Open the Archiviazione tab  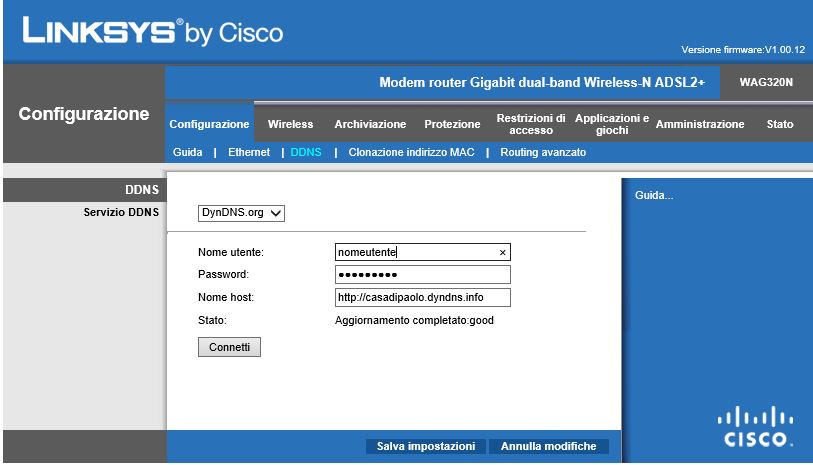370,124
